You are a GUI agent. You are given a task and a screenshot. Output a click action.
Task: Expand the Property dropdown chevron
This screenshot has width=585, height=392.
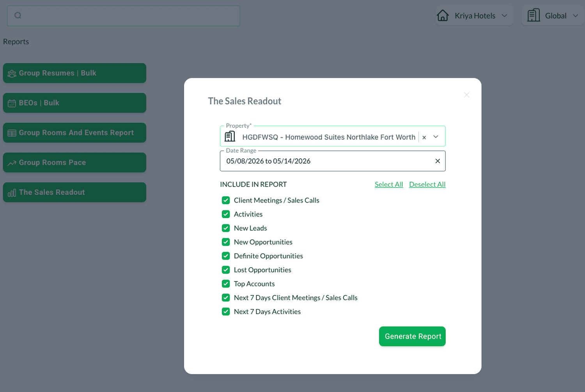coord(436,137)
